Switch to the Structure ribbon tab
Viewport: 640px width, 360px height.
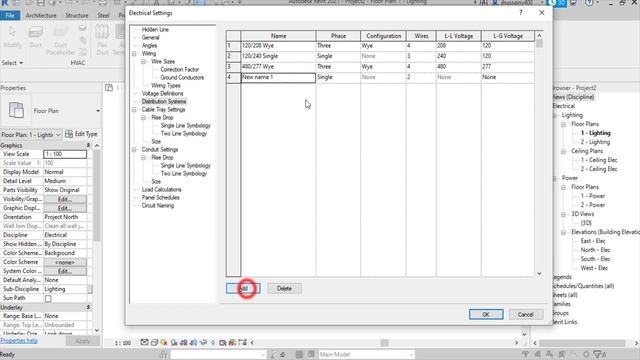point(77,16)
